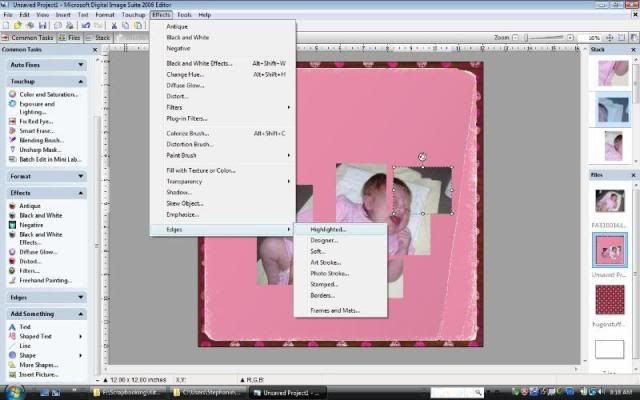
Task: Click Designer edges in submenu
Action: click(x=340, y=240)
